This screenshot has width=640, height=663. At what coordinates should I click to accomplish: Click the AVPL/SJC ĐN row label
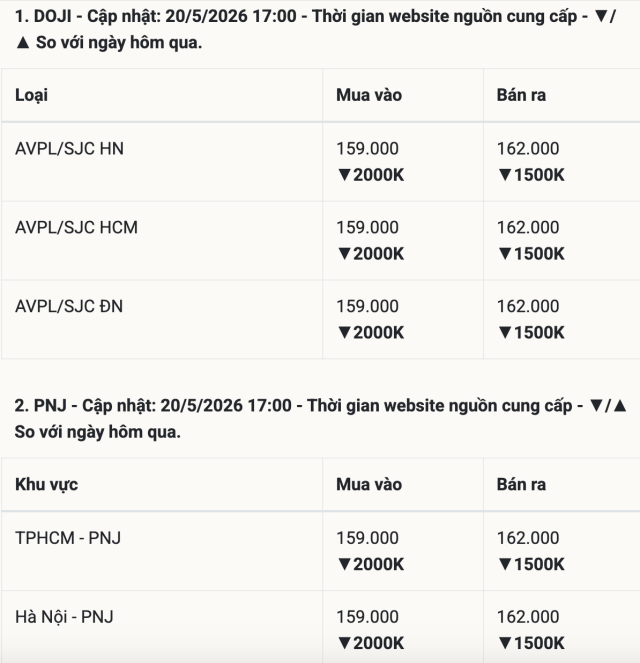click(69, 306)
